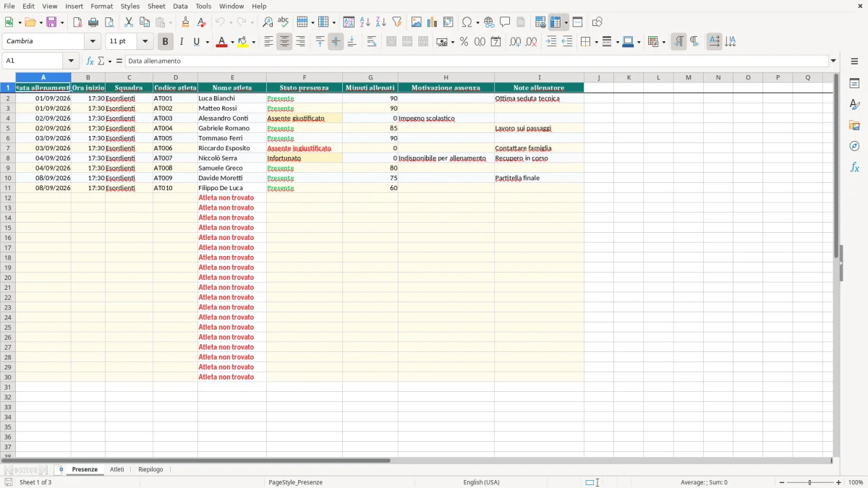Expand the Name Box dropdown
The width and height of the screenshot is (868, 488).
71,61
